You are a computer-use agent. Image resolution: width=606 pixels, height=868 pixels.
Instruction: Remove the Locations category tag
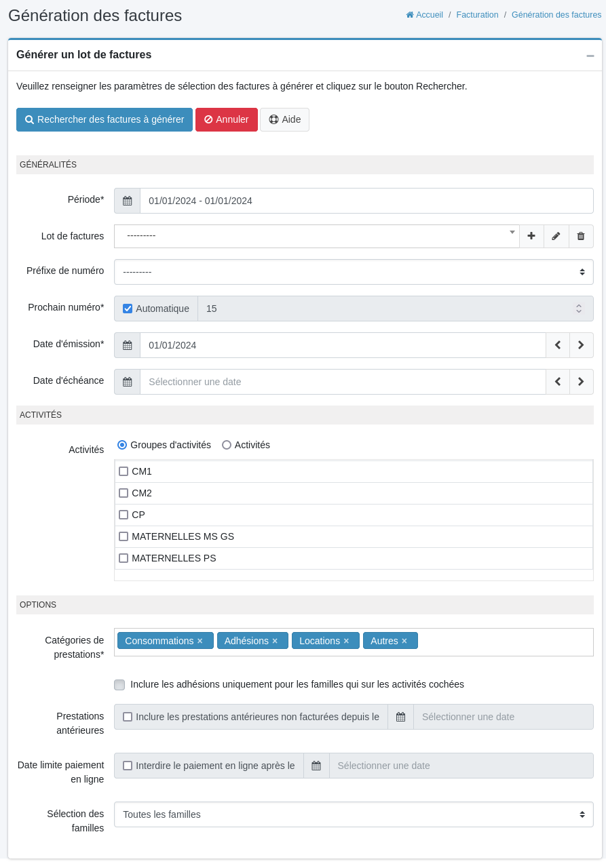coord(346,641)
